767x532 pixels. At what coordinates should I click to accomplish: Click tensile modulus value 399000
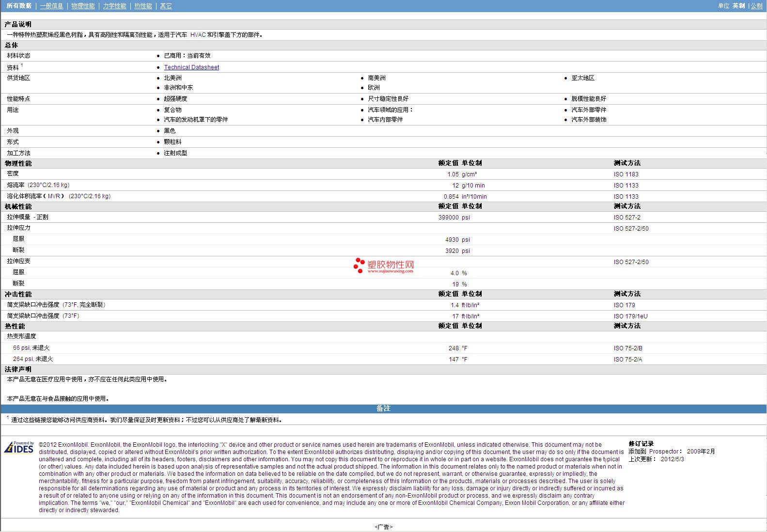pyautogui.click(x=448, y=218)
